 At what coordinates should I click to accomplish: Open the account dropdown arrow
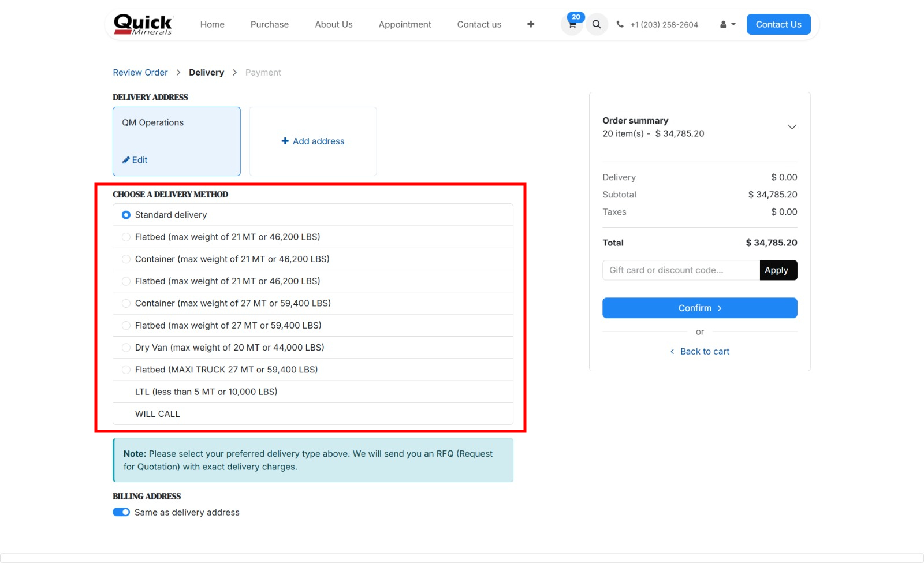[x=732, y=24]
